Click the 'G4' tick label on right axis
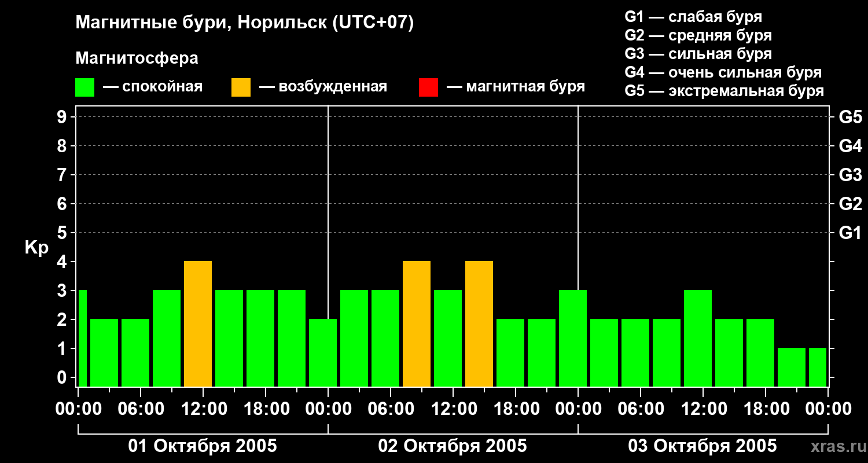This screenshot has width=868, height=463. (850, 146)
